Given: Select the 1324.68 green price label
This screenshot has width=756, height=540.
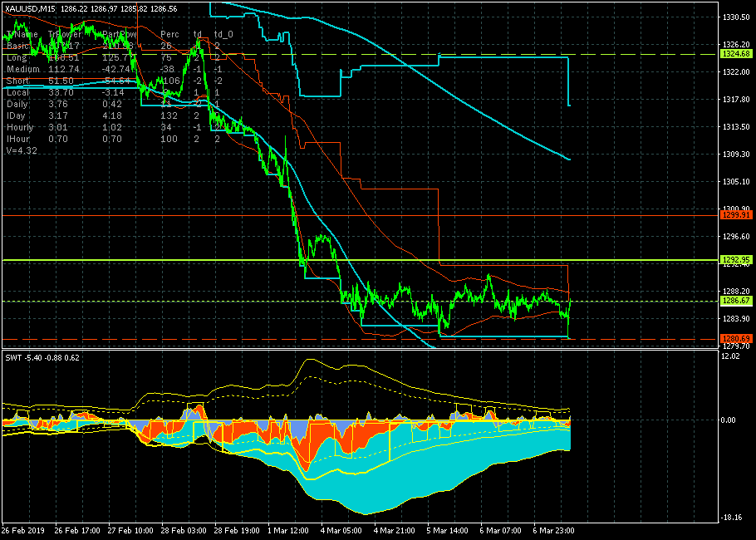Looking at the screenshot, I should pyautogui.click(x=736, y=54).
